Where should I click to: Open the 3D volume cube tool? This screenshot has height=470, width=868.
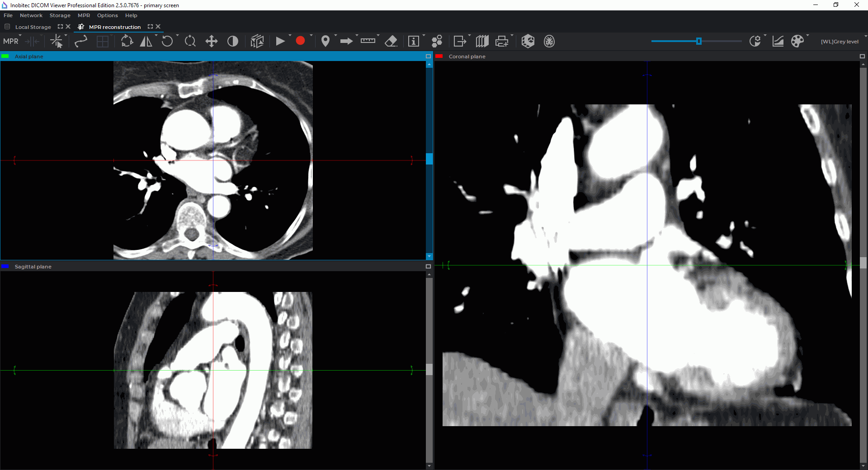coord(257,42)
